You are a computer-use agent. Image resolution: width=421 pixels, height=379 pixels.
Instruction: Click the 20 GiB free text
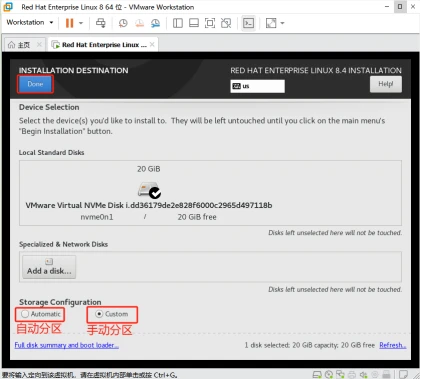(197, 217)
